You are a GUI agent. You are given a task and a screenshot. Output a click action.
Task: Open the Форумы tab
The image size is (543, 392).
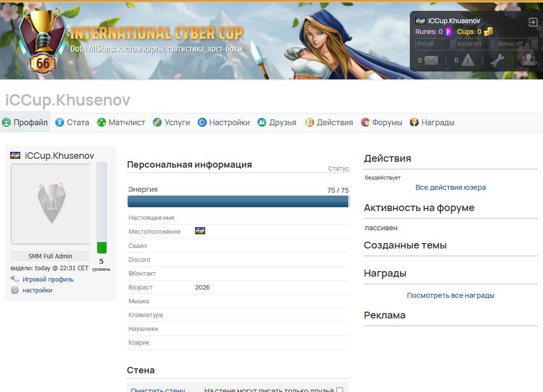tap(382, 122)
